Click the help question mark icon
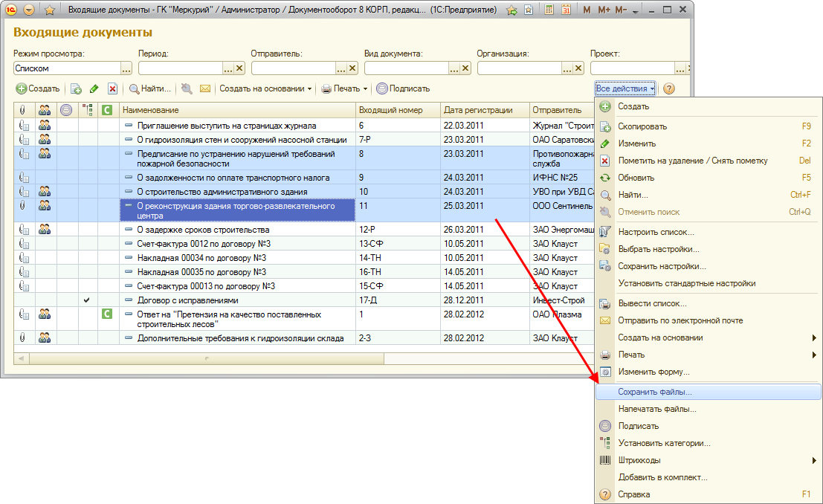This screenshot has height=504, width=823. (668, 88)
